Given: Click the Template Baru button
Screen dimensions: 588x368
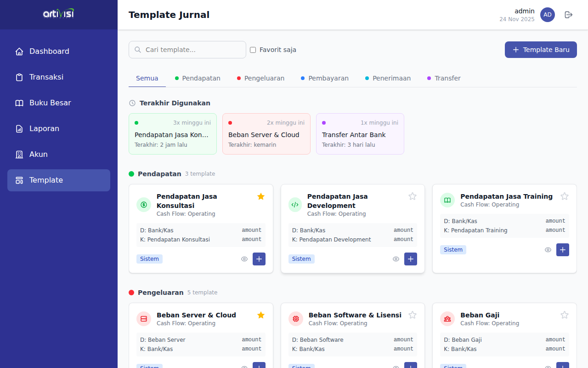Looking at the screenshot, I should (x=541, y=50).
